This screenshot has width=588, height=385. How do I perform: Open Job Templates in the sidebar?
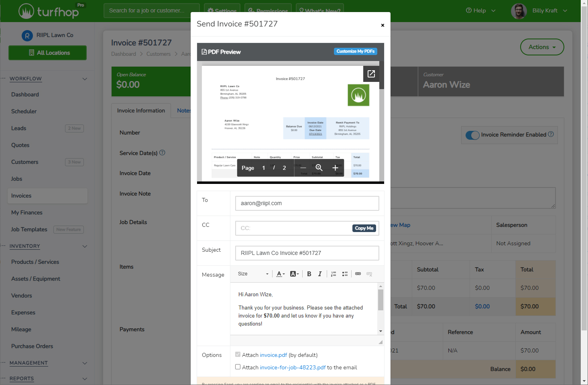click(29, 229)
